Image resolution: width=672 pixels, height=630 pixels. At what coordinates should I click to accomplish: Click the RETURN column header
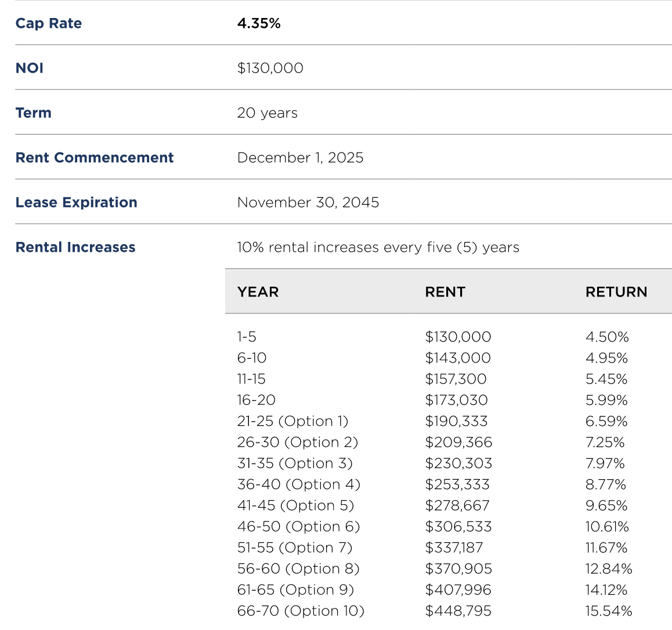[x=616, y=292]
